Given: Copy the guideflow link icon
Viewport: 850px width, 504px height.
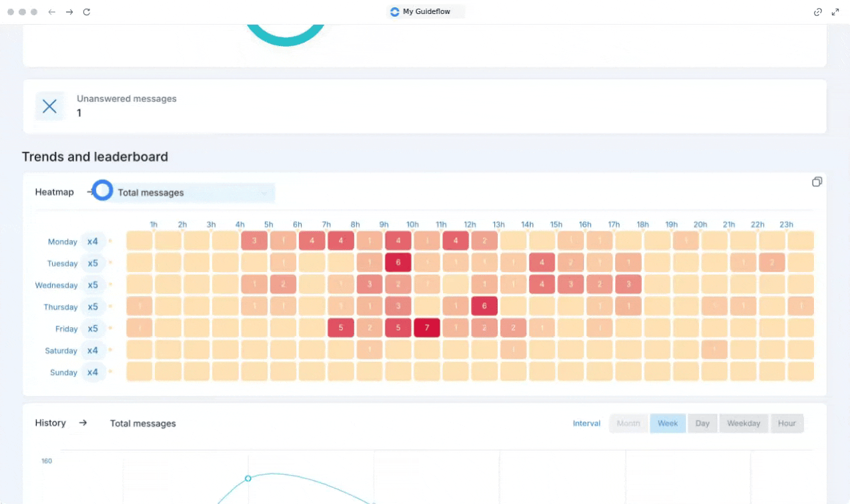Looking at the screenshot, I should click(x=818, y=12).
